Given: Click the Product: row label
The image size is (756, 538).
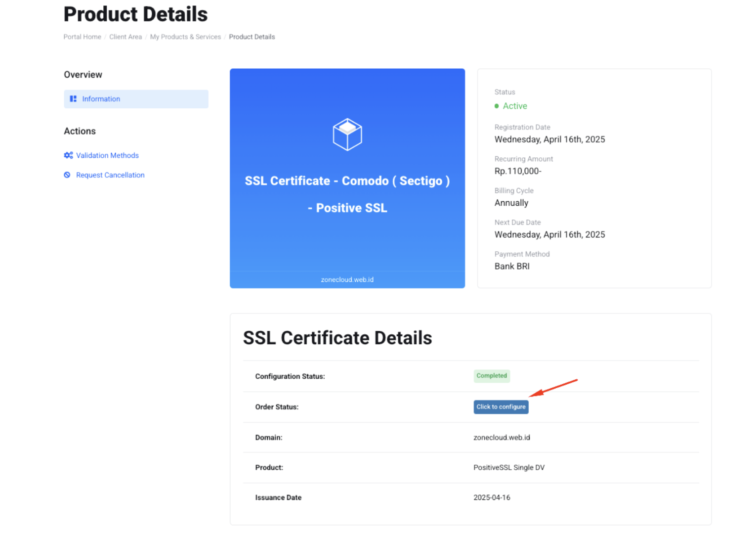Looking at the screenshot, I should click(269, 468).
